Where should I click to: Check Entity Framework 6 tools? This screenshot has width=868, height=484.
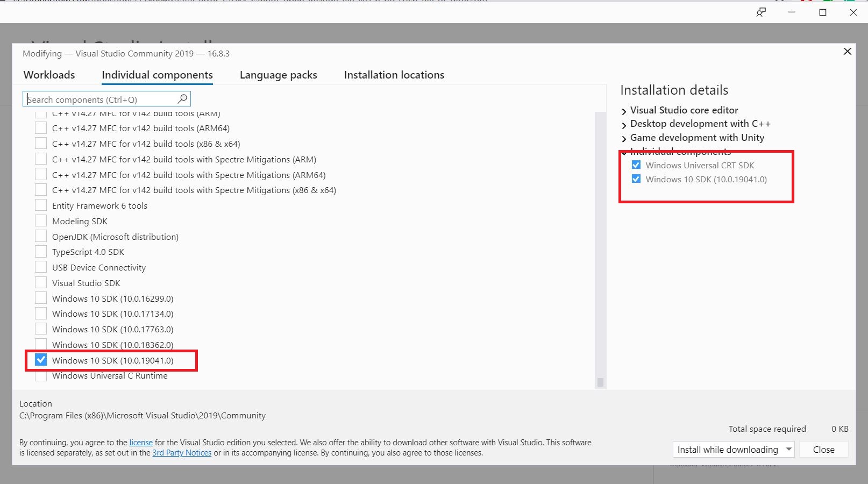[40, 205]
